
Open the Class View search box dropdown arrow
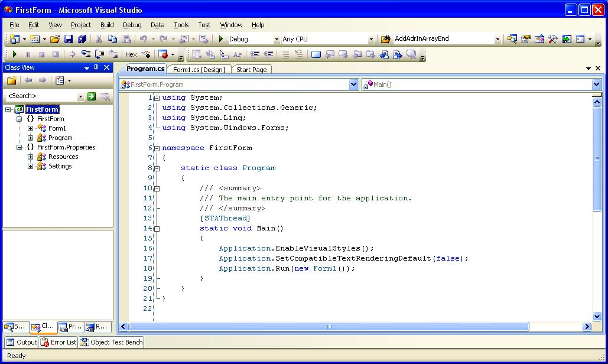[x=80, y=96]
